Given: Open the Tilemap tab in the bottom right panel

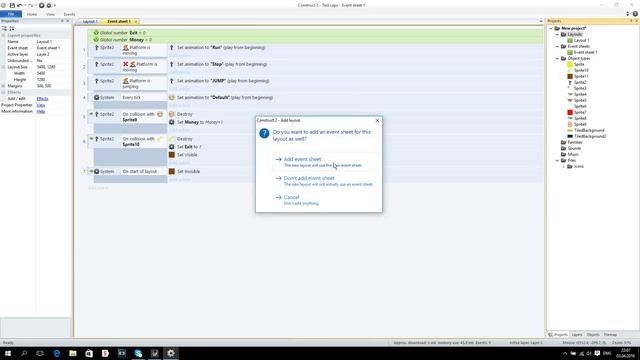Looking at the screenshot, I should coord(610,335).
